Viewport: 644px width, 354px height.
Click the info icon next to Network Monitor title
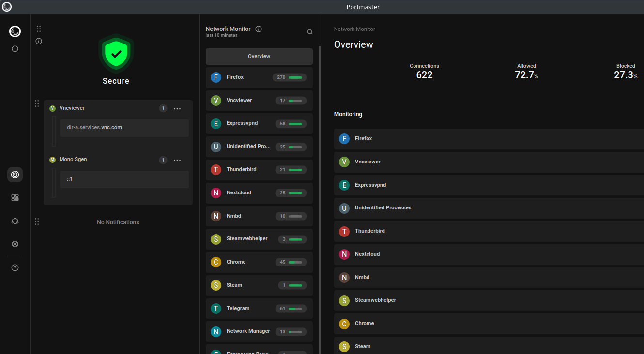[259, 29]
